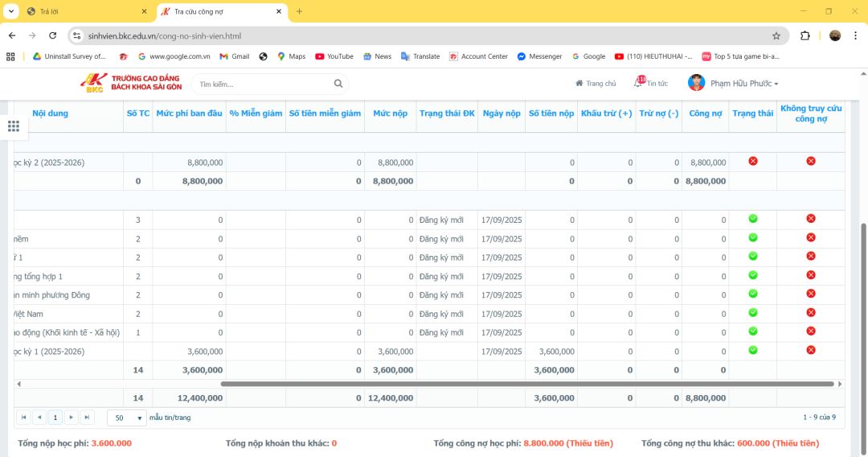Expand the 50 rows per page dropdown
Image resolution: width=868 pixels, height=457 pixels.
[x=127, y=418]
